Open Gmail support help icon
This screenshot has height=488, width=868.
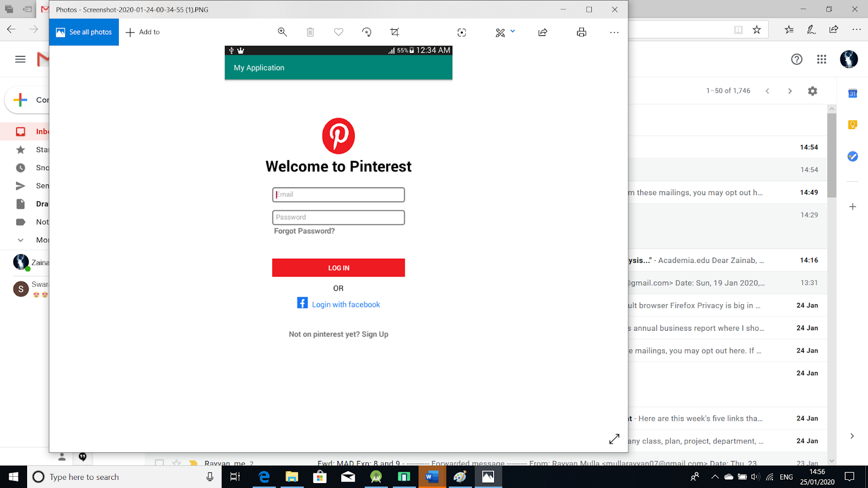tap(796, 59)
